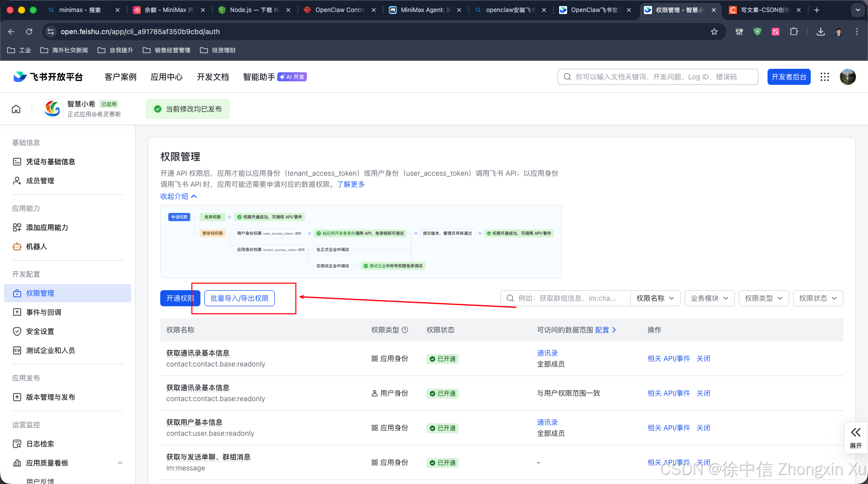
Task: Click the 智慧小希 app logo
Action: click(53, 108)
